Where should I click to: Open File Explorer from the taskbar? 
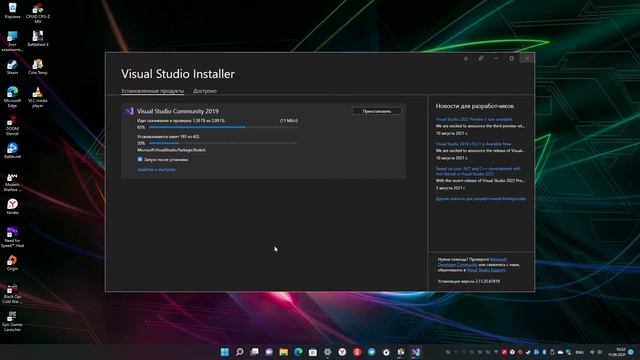point(284,352)
